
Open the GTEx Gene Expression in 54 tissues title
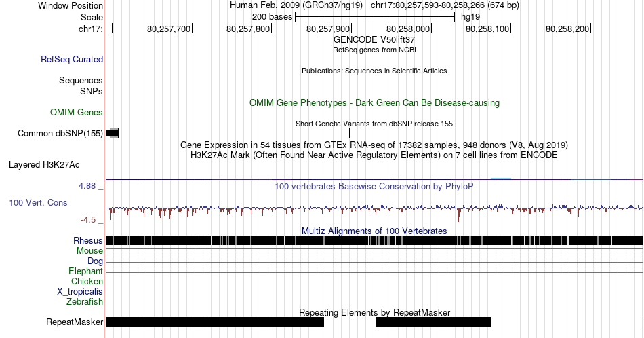click(374, 145)
